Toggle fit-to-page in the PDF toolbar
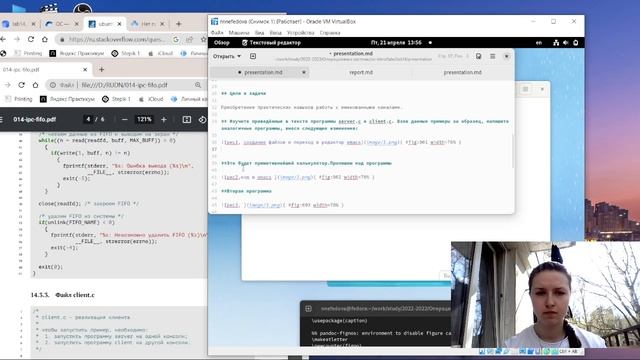The width and height of the screenshot is (640, 360). (x=187, y=120)
